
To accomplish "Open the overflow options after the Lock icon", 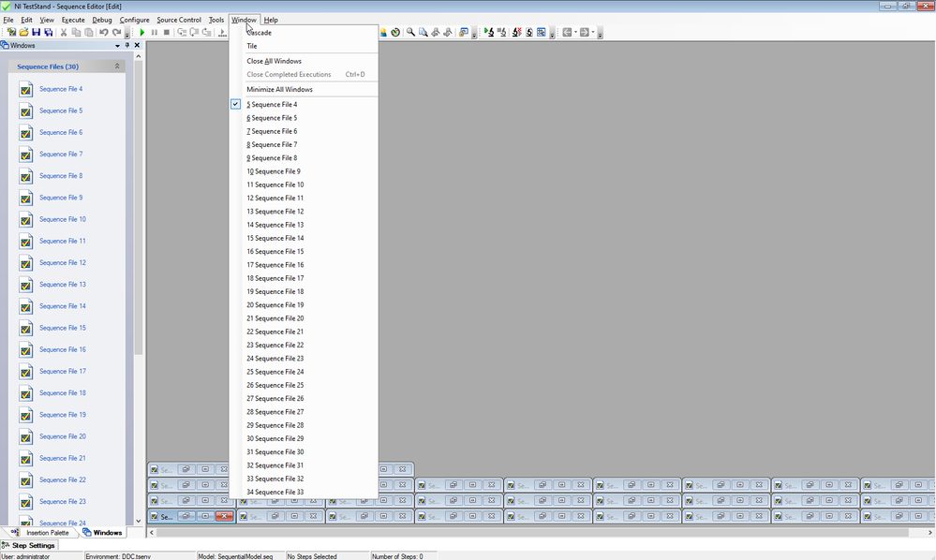I will (474, 34).
